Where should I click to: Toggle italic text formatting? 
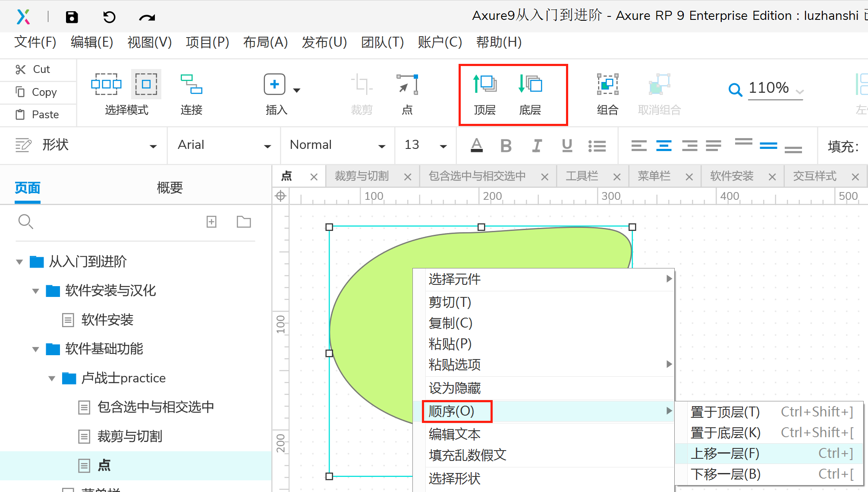[537, 146]
